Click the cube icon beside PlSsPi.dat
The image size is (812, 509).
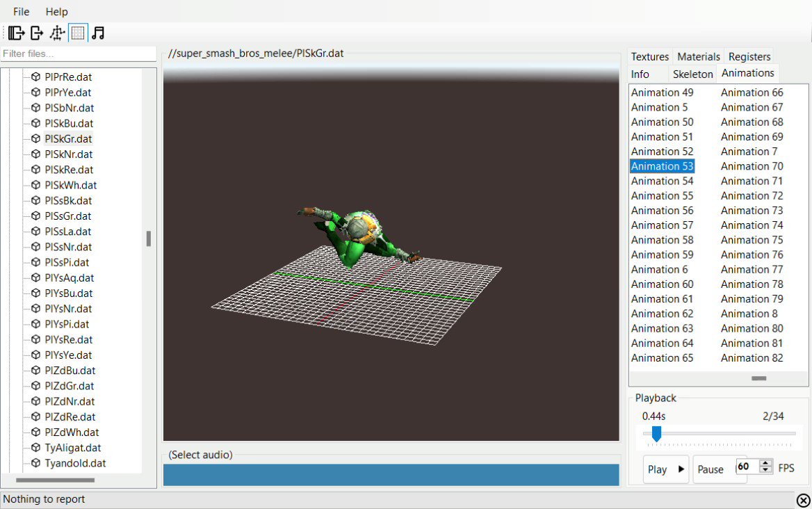coord(35,262)
